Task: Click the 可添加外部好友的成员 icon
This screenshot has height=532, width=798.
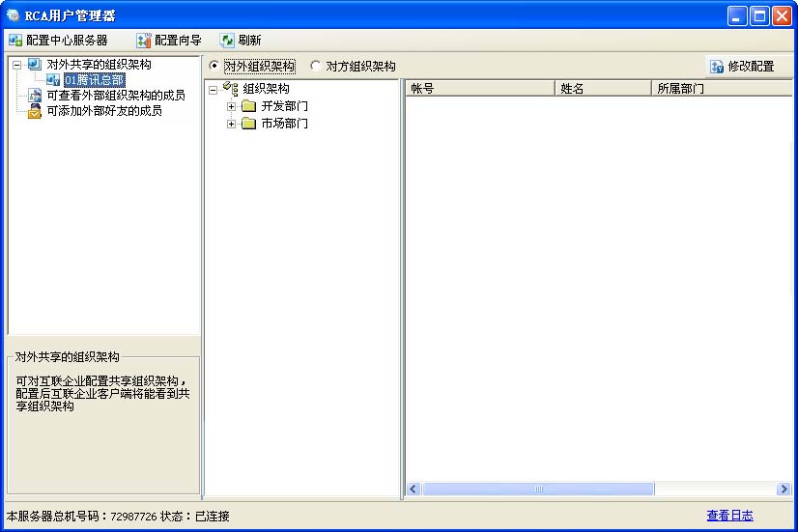Action: click(35, 111)
